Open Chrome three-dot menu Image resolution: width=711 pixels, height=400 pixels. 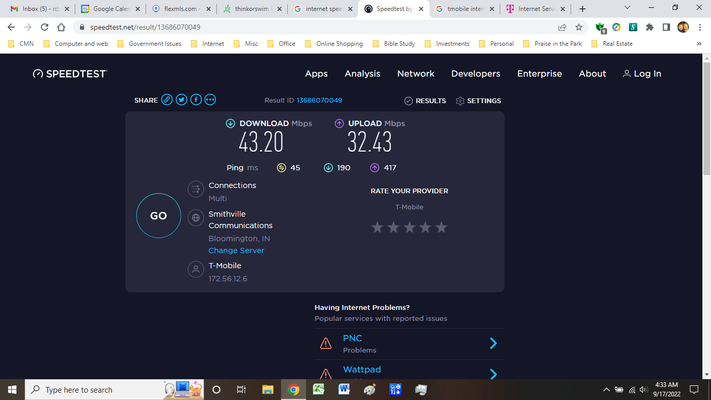click(700, 27)
